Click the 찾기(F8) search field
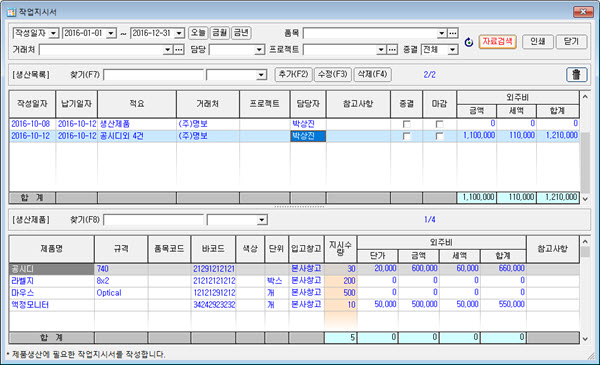This screenshot has width=600, height=365. point(153,220)
